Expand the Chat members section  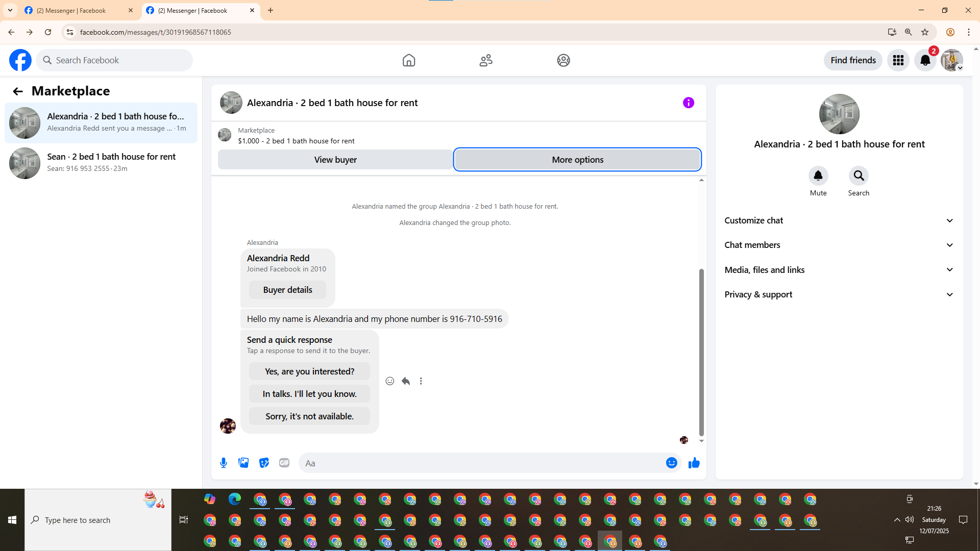[x=839, y=245]
